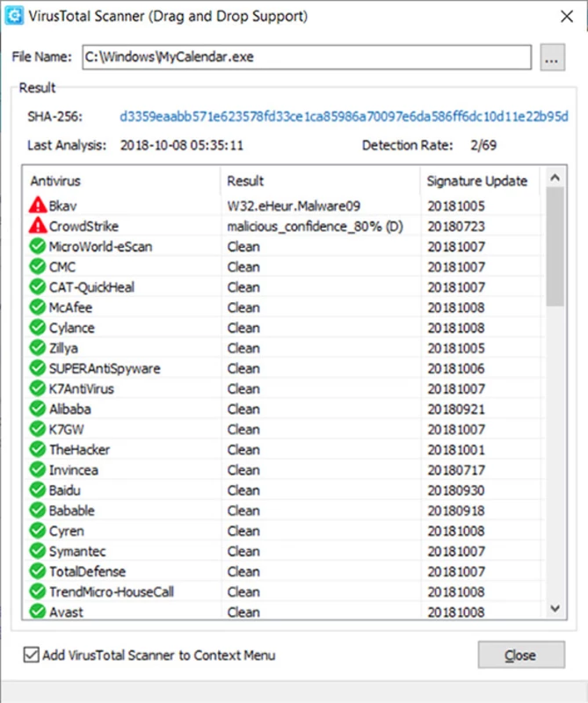The width and height of the screenshot is (588, 703).
Task: Click the scroll up arrow of results list
Action: pyautogui.click(x=555, y=178)
